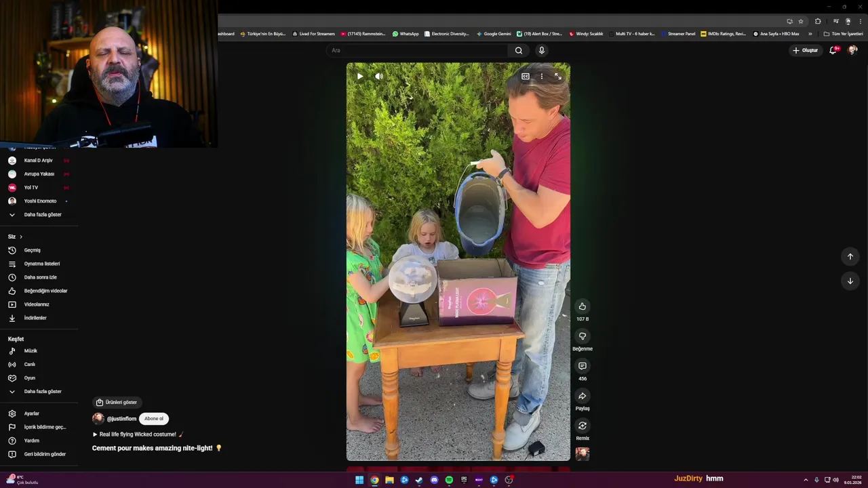868x488 pixels.
Task: Open Epic Games launcher from taskbar
Action: 464,480
